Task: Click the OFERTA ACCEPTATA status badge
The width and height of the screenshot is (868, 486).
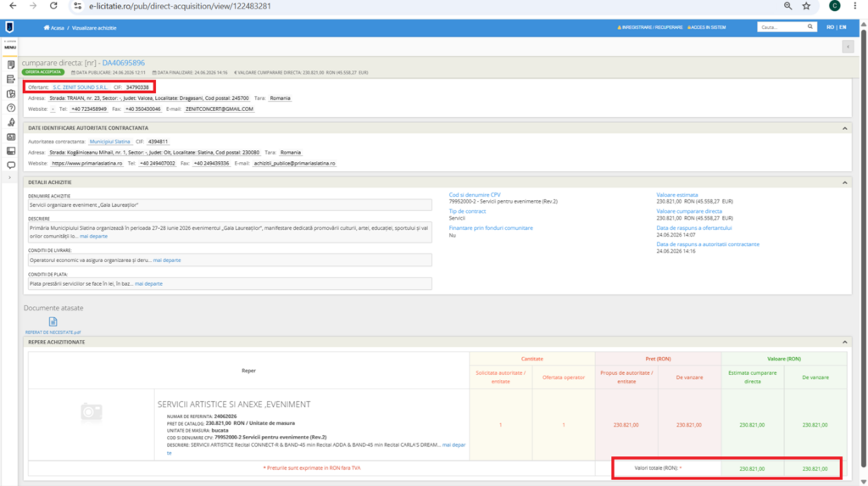Action: tap(43, 72)
